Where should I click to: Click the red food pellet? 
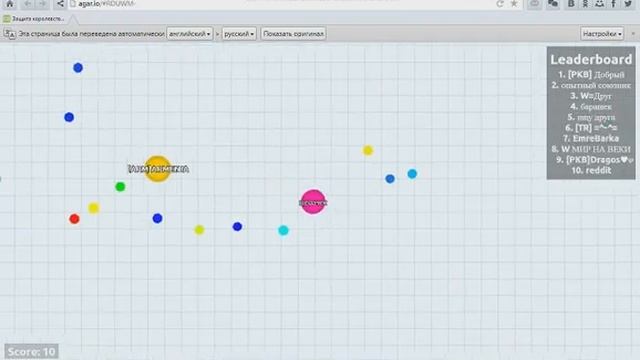[x=74, y=219]
